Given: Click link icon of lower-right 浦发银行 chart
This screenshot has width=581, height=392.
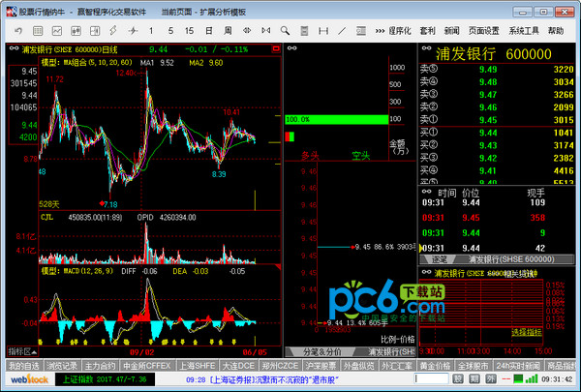Looking at the screenshot, I should pos(426,272).
